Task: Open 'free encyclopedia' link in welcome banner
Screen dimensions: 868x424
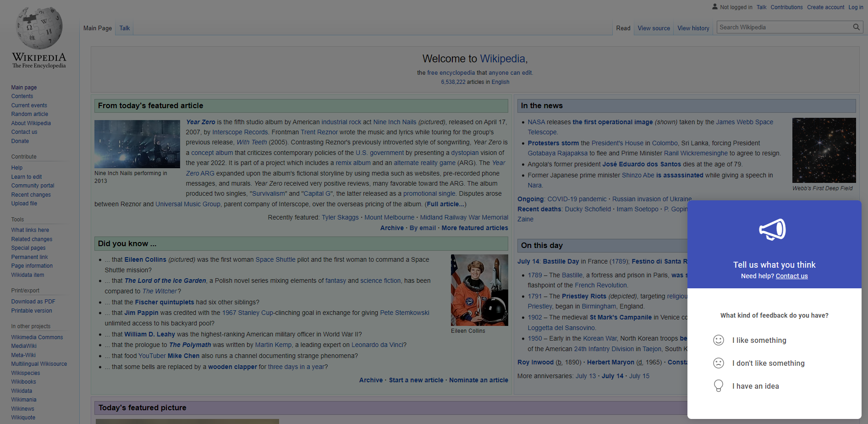Action: [451, 73]
